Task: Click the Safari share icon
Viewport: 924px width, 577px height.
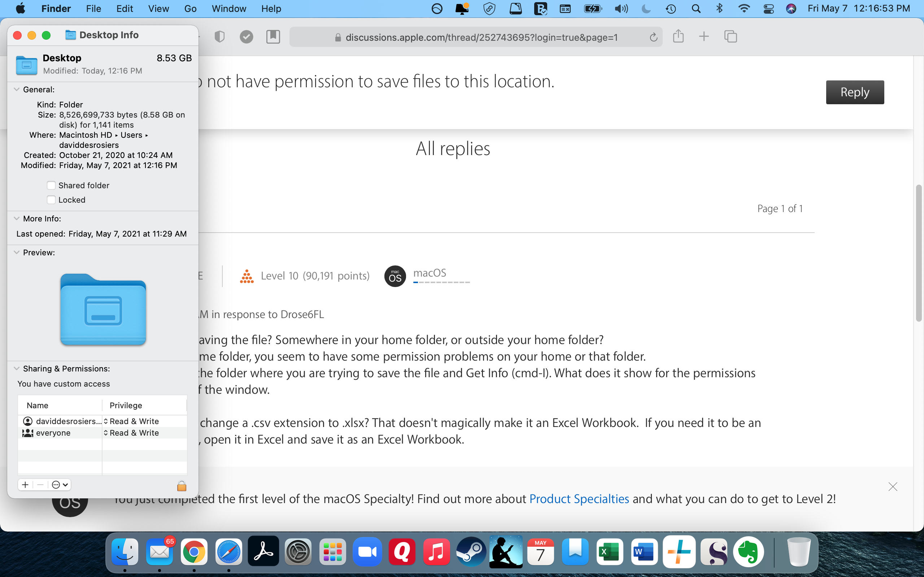Action: coord(678,37)
